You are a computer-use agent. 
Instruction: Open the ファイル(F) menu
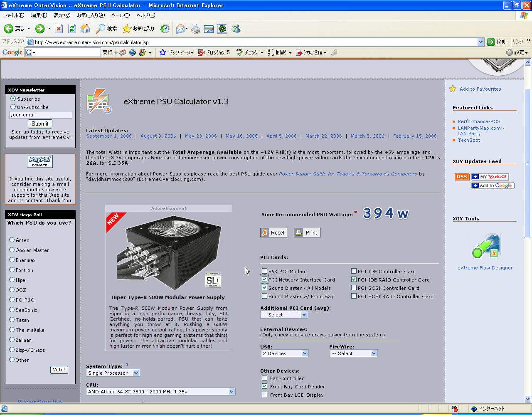[14, 15]
